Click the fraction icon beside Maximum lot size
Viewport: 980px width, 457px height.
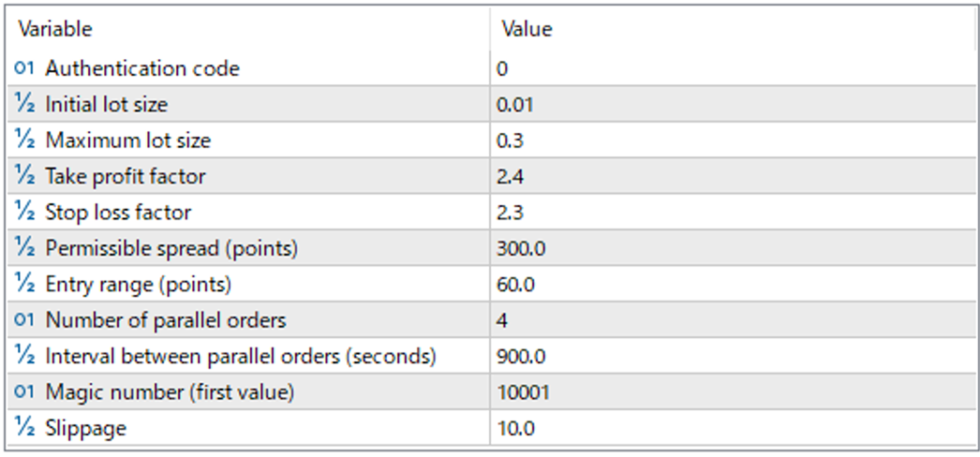pos(25,140)
